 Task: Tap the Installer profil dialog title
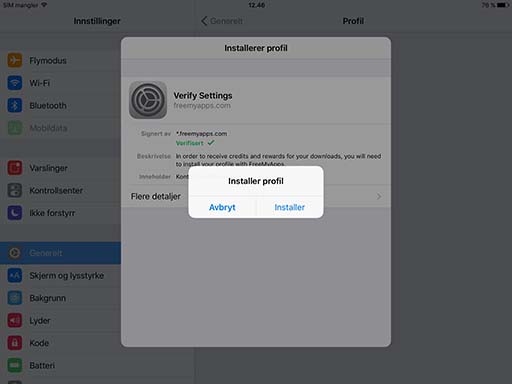click(256, 181)
